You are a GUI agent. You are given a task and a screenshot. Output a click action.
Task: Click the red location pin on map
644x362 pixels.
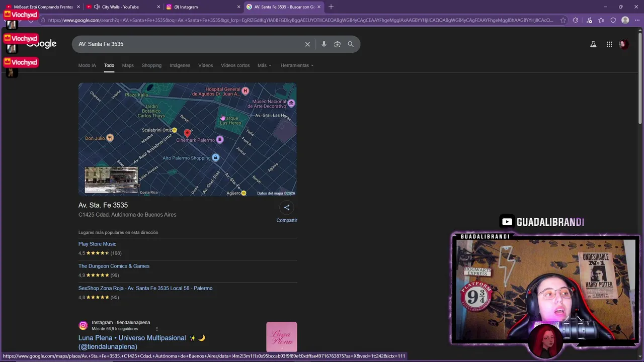pyautogui.click(x=187, y=133)
